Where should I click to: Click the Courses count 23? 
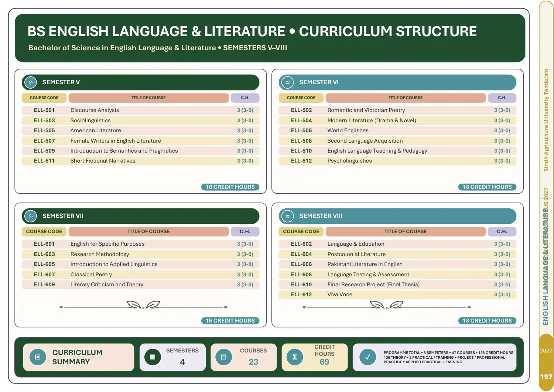253,362
